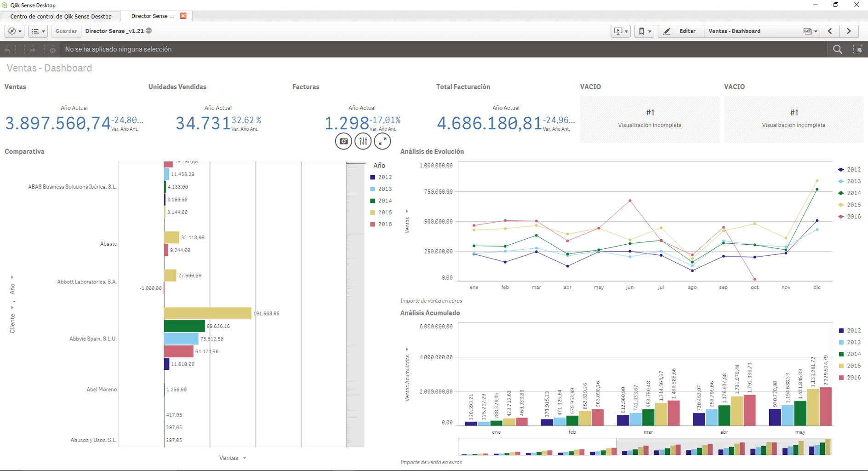
Task: Open the Ventas measure dropdown under Comparativa
Action: click(x=233, y=458)
